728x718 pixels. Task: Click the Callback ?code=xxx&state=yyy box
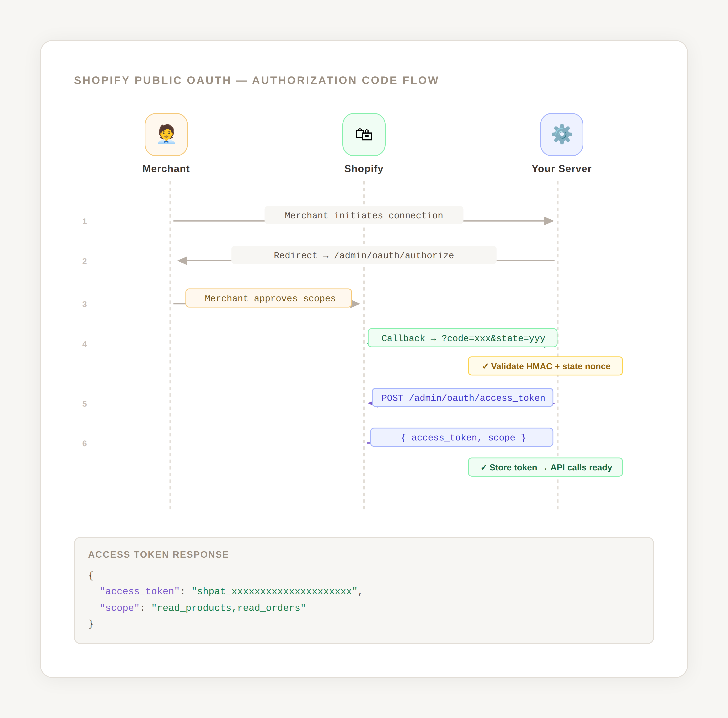coord(462,338)
